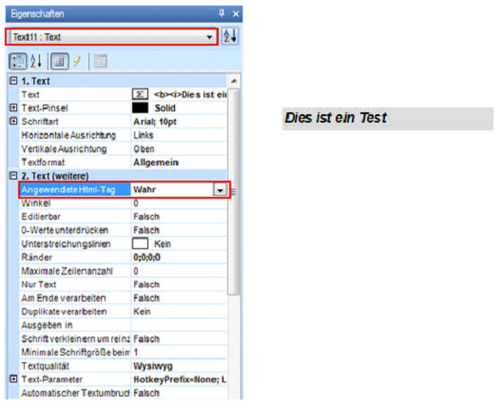
Task: Click the Automatischer Textumbruch property row
Action: point(123,393)
